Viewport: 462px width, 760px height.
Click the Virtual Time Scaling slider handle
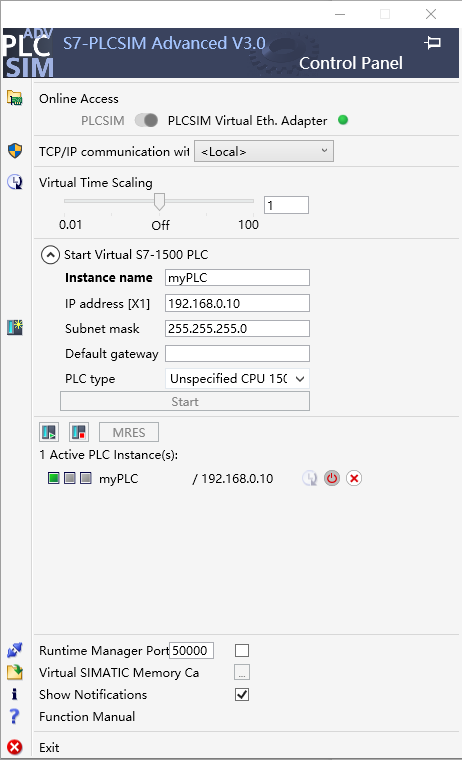159,202
